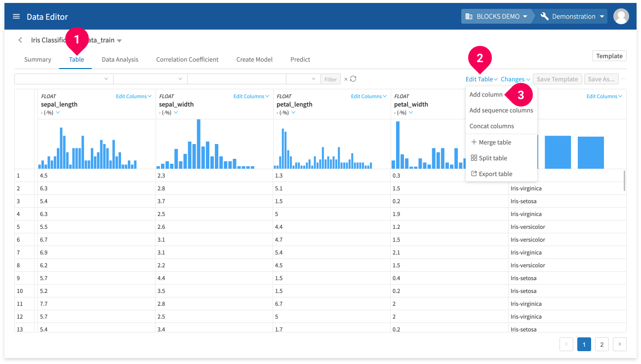The image size is (641, 364).
Task: Open Demonstration project dropdown
Action: [572, 16]
